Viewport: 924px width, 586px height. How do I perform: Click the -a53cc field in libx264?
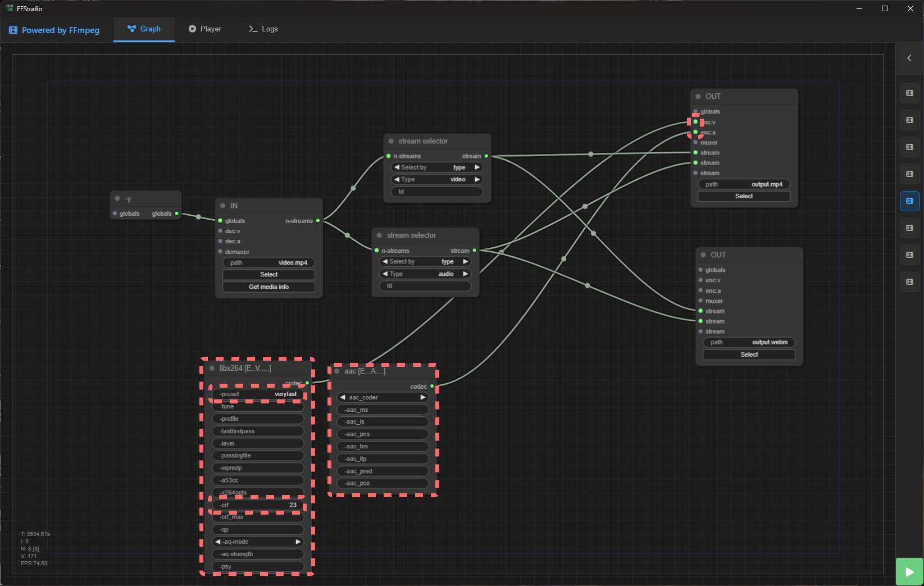258,480
